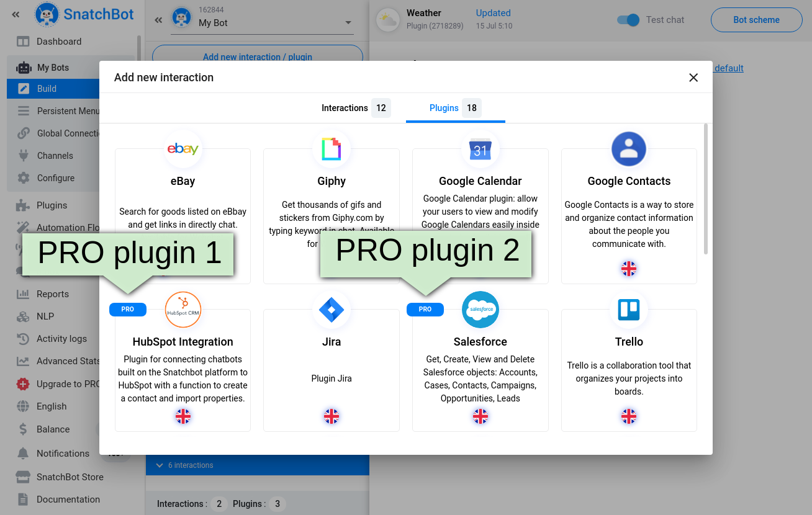This screenshot has height=515, width=812.
Task: Click the Jira plugin logo
Action: 332,310
